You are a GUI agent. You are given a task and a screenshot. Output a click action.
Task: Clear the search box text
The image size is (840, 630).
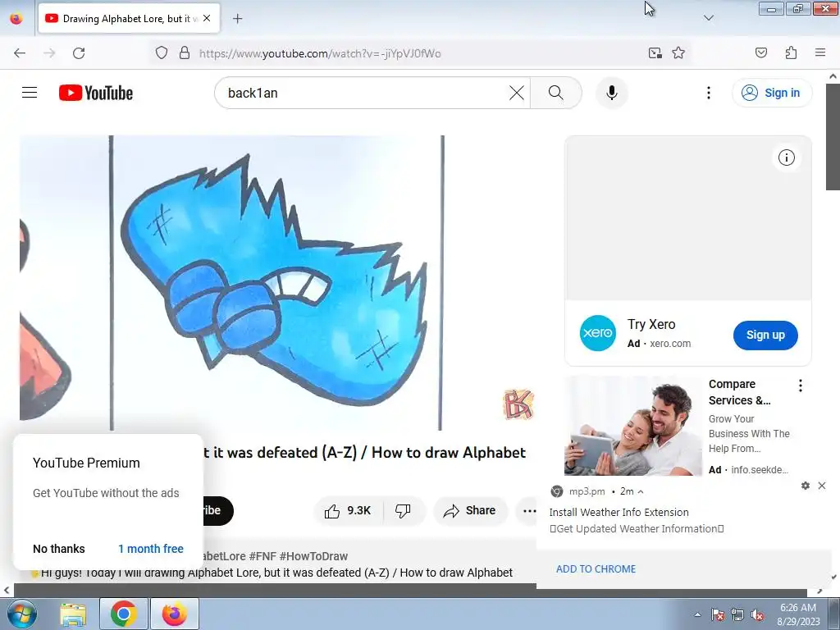pos(517,93)
